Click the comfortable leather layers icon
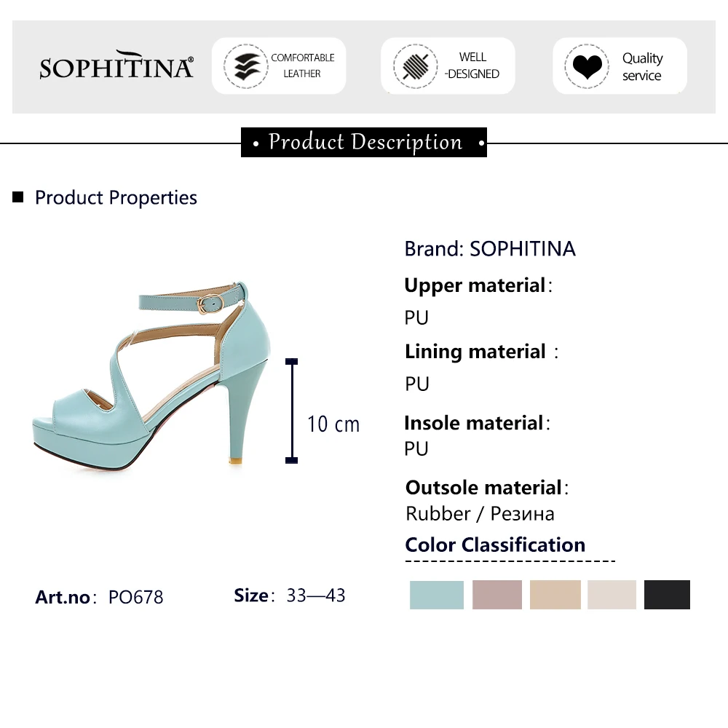 click(x=242, y=66)
